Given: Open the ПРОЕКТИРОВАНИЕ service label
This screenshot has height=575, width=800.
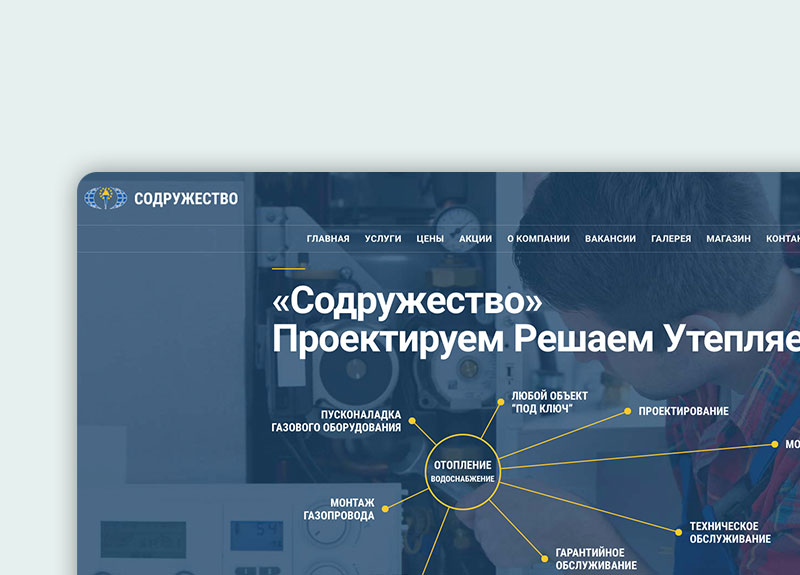Looking at the screenshot, I should [x=684, y=411].
